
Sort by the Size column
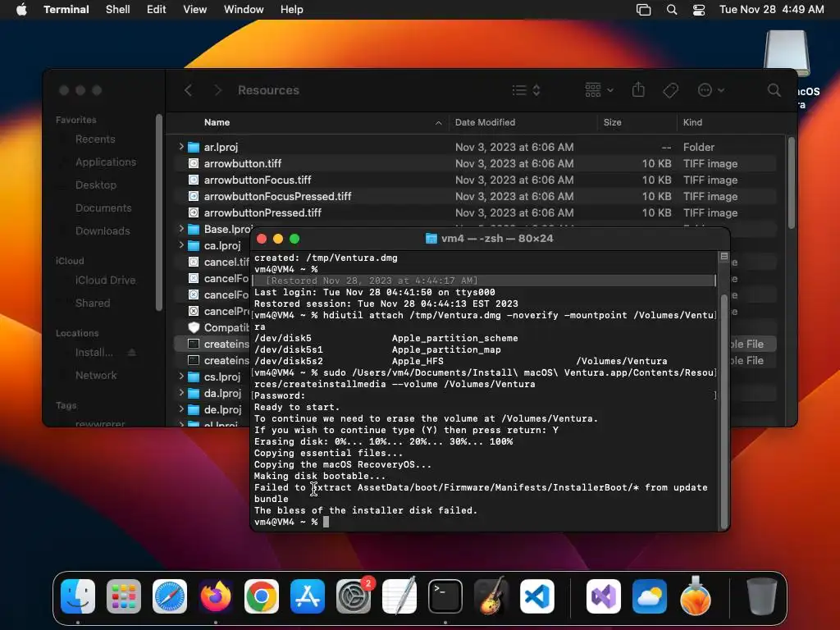(x=637, y=122)
